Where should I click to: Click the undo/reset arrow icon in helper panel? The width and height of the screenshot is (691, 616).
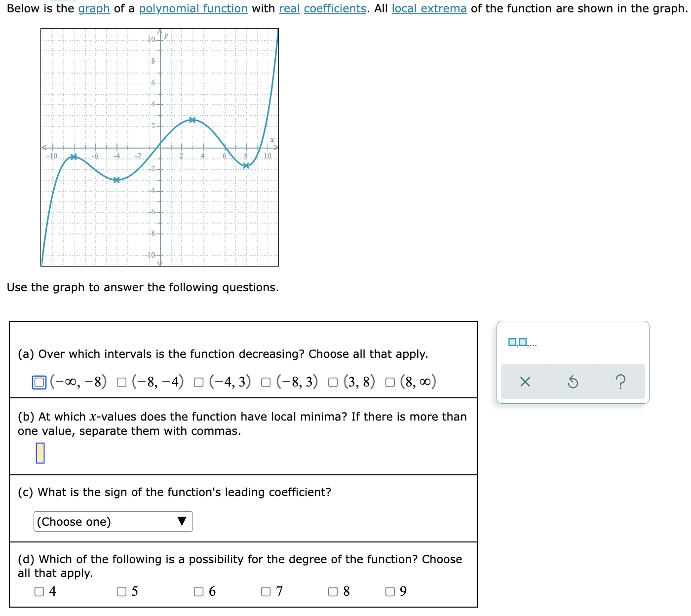point(573,381)
